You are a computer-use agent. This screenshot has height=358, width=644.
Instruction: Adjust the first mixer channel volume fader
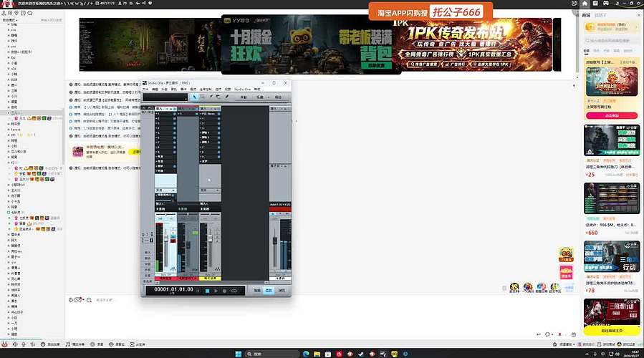coord(166,238)
